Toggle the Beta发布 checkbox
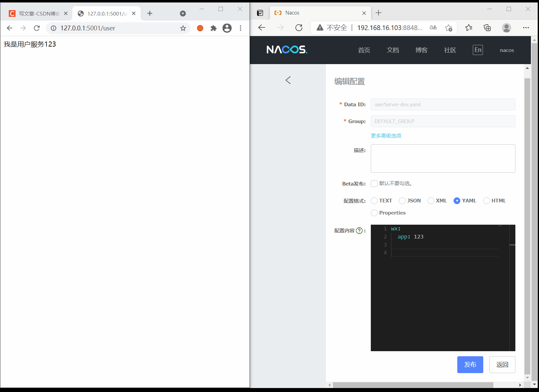 (374, 184)
